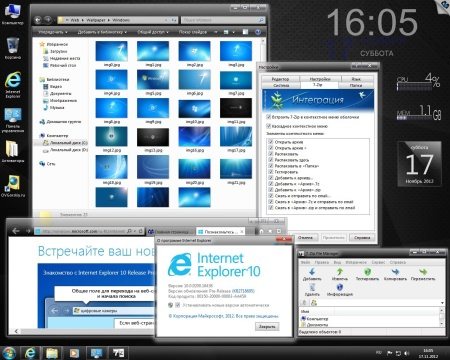Image resolution: width=450 pixels, height=360 pixels.
Task: Toggle 'Добавить к «Архив».zip' checkbox
Action: (271, 190)
